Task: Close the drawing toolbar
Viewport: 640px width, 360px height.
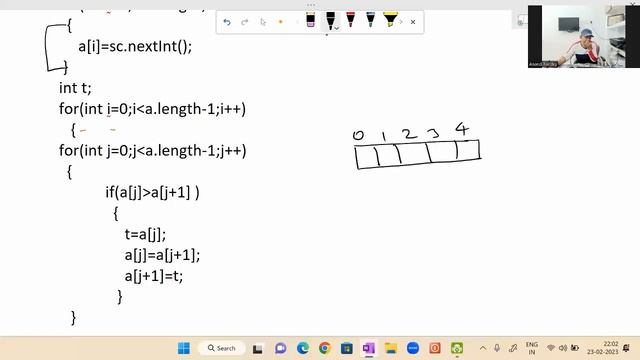Action: [x=413, y=22]
